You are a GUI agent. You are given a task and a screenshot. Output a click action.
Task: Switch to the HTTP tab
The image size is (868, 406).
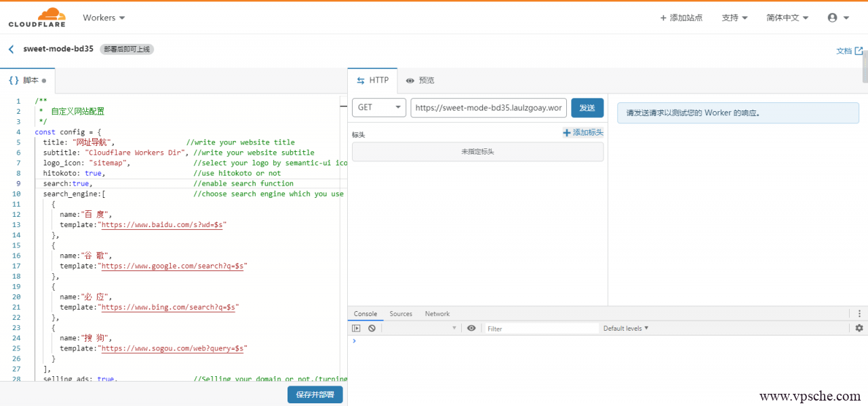point(372,80)
